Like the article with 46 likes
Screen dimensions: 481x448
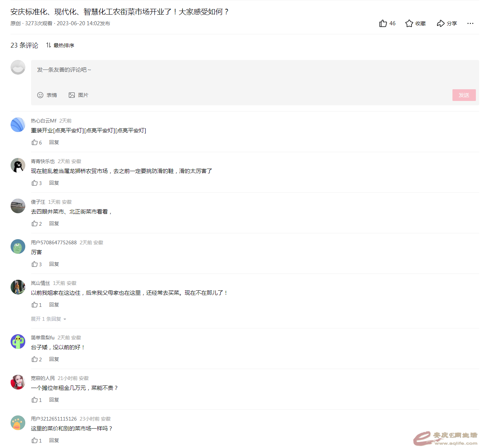387,23
